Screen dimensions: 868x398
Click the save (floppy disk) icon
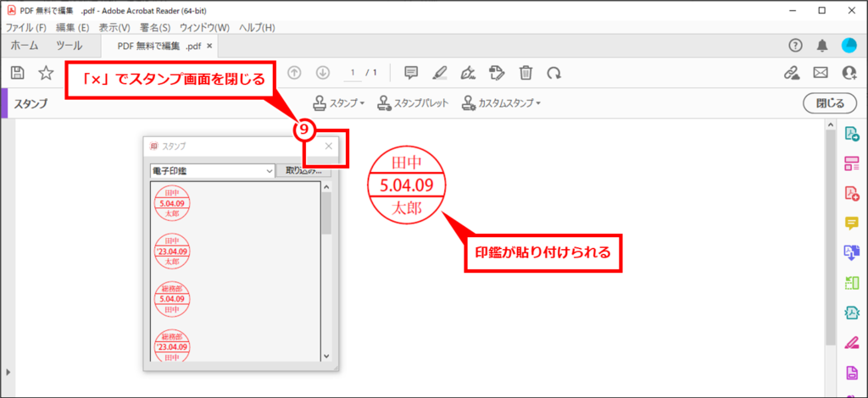point(17,73)
